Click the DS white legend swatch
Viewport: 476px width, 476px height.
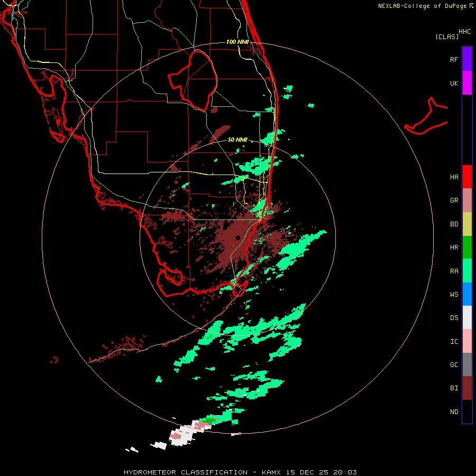[x=467, y=317]
